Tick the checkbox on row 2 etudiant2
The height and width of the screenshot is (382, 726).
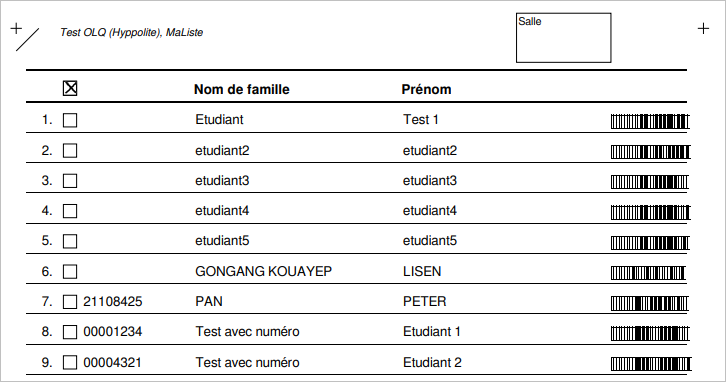tap(70, 150)
